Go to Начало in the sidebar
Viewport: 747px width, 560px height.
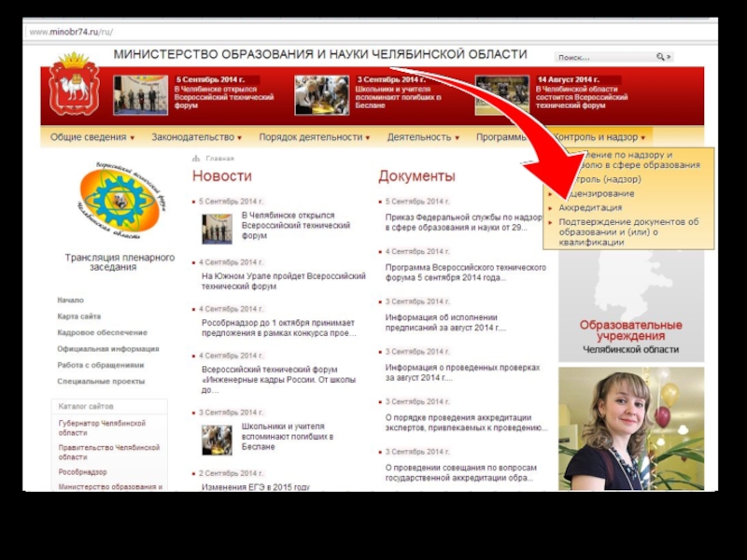71,300
